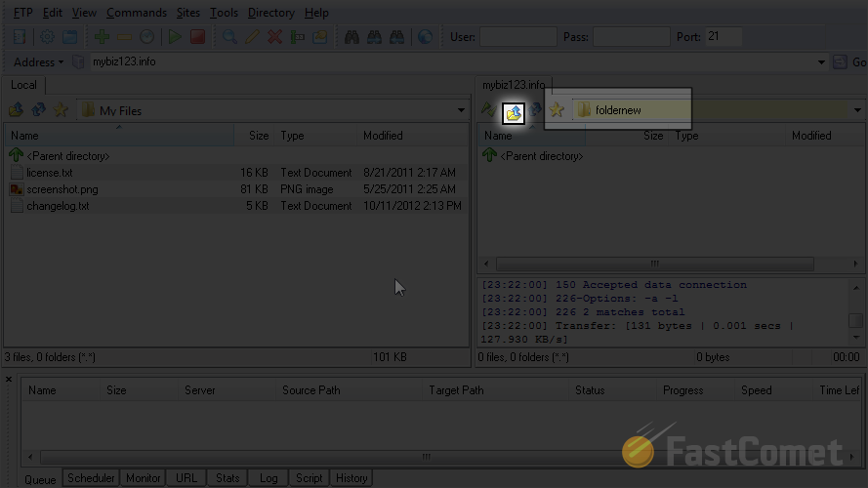Click highlighted remote parent folder icon

tap(514, 113)
